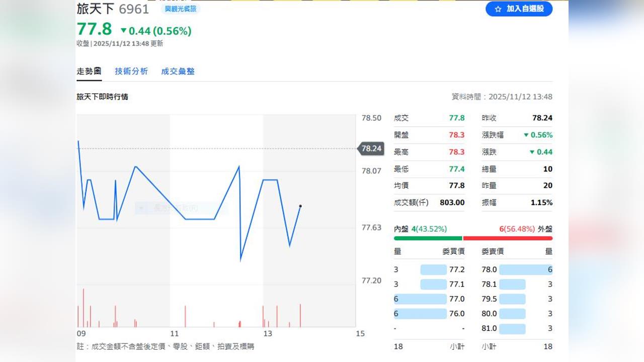Image resolution: width=644 pixels, height=362 pixels.
Task: Select the ask volume bar at 81.0
Action: pos(512,328)
